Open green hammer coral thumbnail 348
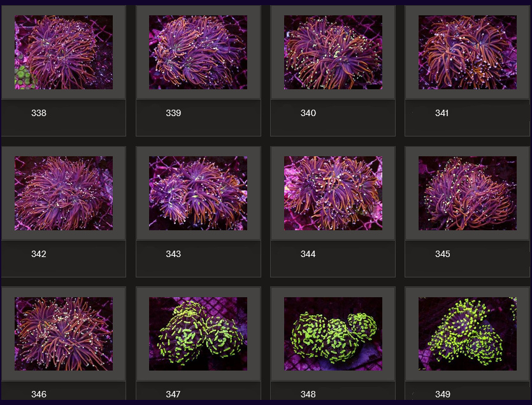The height and width of the screenshot is (405, 532). tap(333, 334)
